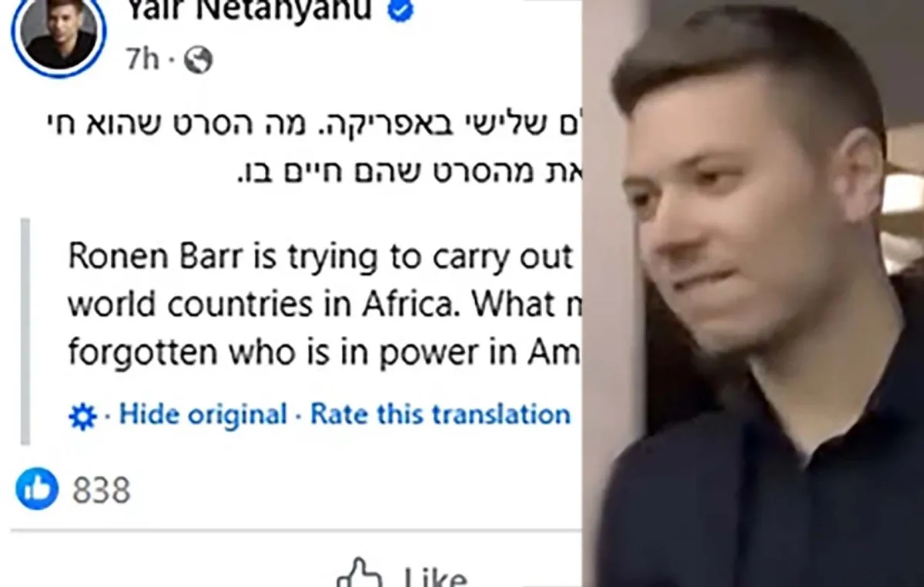This screenshot has width=924, height=587.
Task: Open translation settings gear icon
Action: pyautogui.click(x=82, y=417)
